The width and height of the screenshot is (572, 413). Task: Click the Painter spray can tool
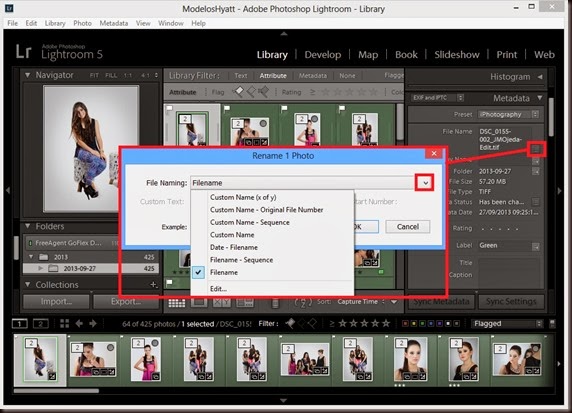(x=275, y=303)
